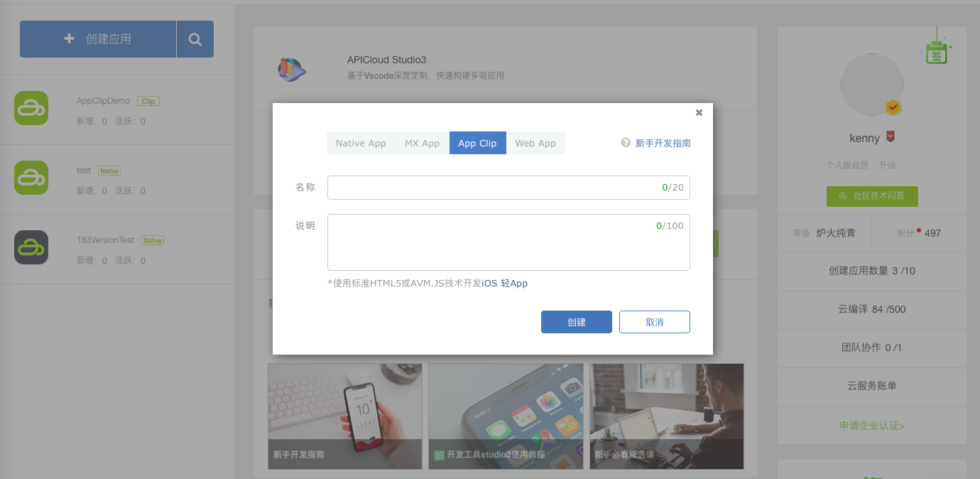Click the 说明 description text area
The image size is (980, 479).
(508, 242)
